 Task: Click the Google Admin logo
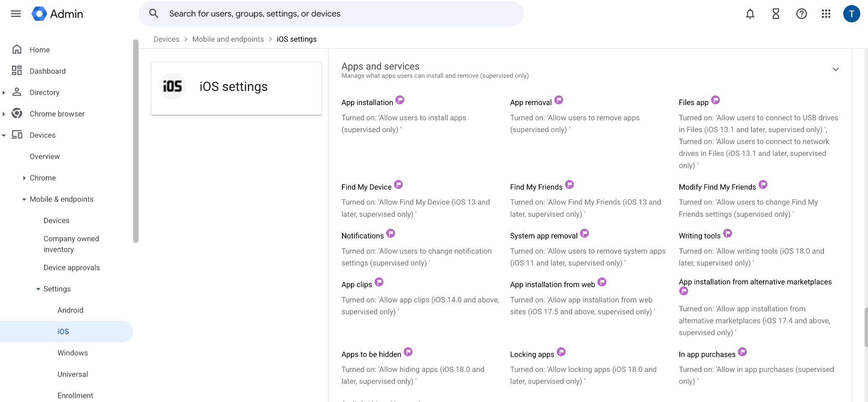point(57,14)
